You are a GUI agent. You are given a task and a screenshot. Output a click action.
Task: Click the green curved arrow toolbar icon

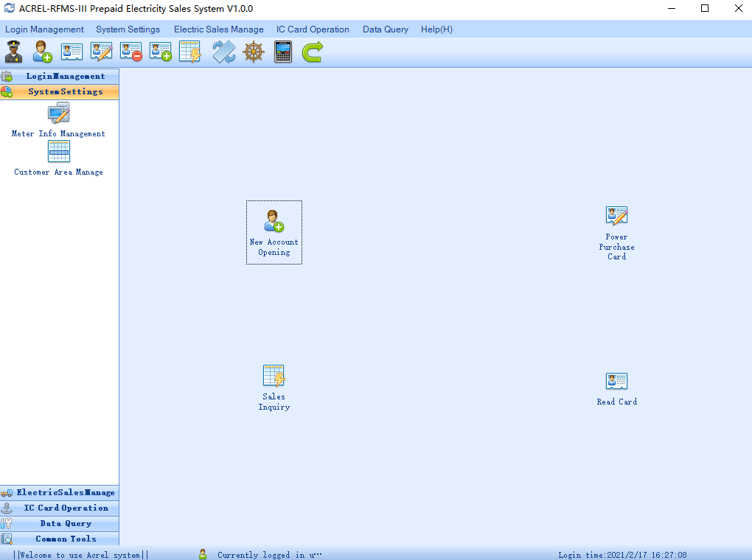click(313, 52)
